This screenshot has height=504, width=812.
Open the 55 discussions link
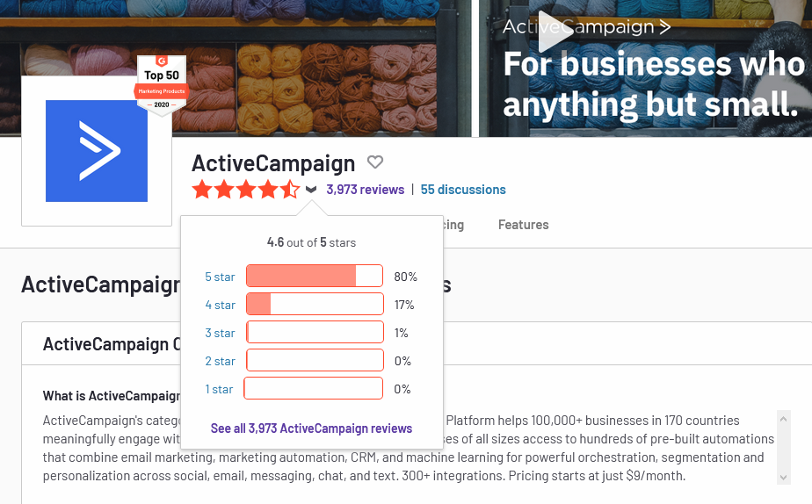click(463, 190)
